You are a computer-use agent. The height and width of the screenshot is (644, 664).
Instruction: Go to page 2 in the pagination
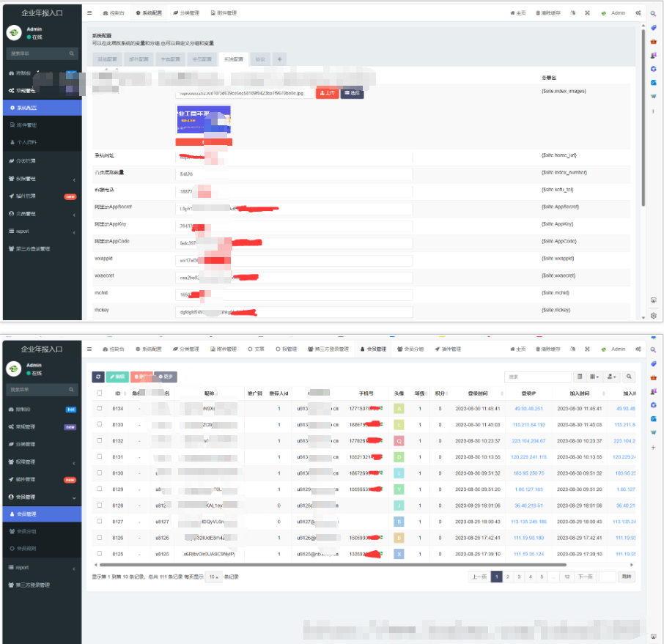[507, 577]
